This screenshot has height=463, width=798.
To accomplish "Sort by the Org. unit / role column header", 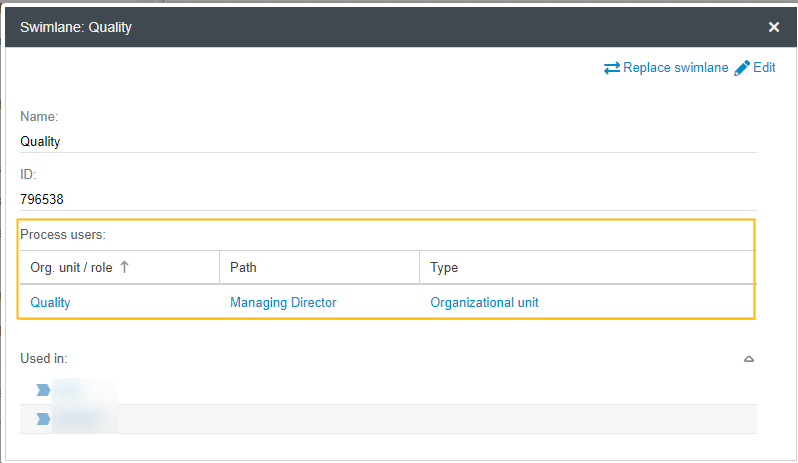I will (x=71, y=268).
